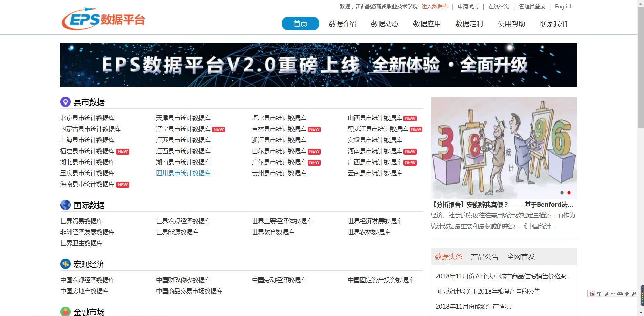This screenshot has height=316, width=644.
Task: Click 进入数据库 link
Action: pyautogui.click(x=435, y=7)
